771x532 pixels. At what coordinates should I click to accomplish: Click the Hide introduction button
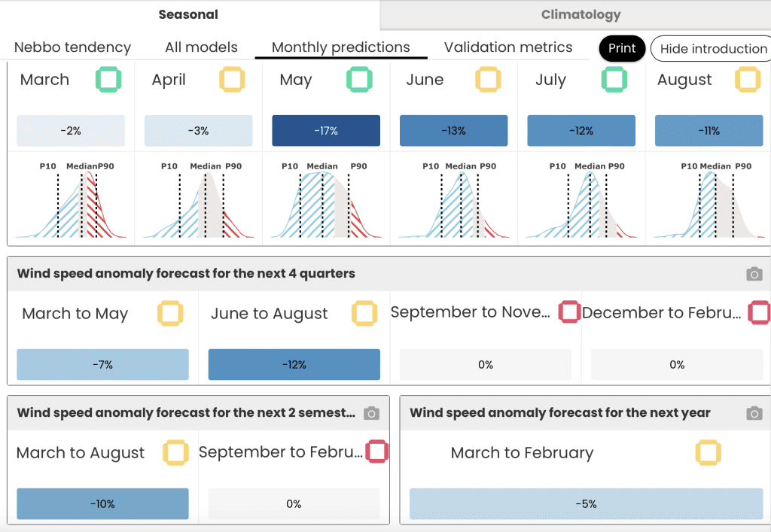712,49
